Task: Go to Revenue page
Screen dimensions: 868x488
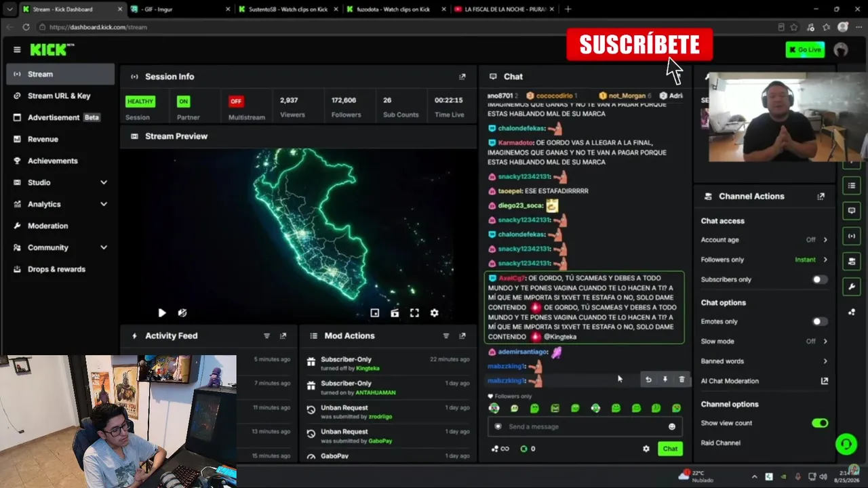Action: (x=60, y=139)
